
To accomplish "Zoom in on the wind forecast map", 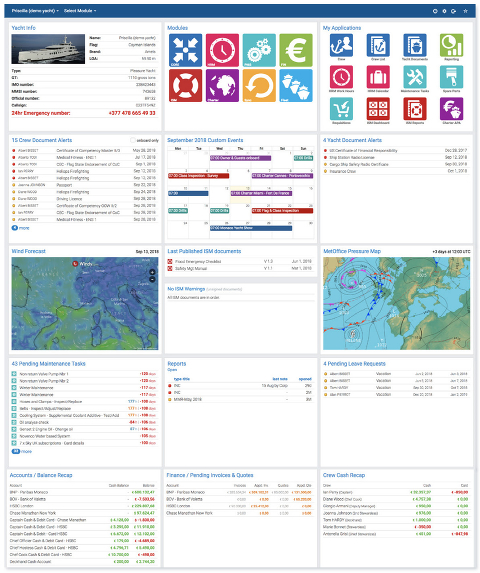I will coord(152,272).
